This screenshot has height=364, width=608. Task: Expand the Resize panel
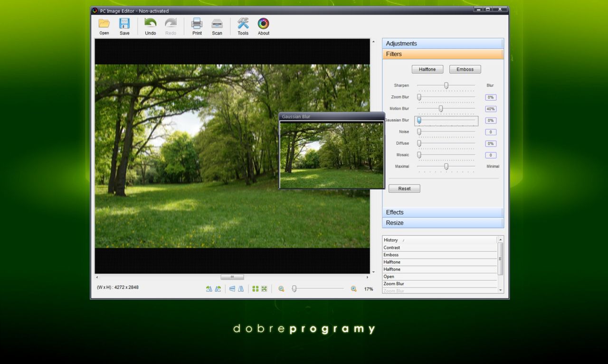point(442,223)
